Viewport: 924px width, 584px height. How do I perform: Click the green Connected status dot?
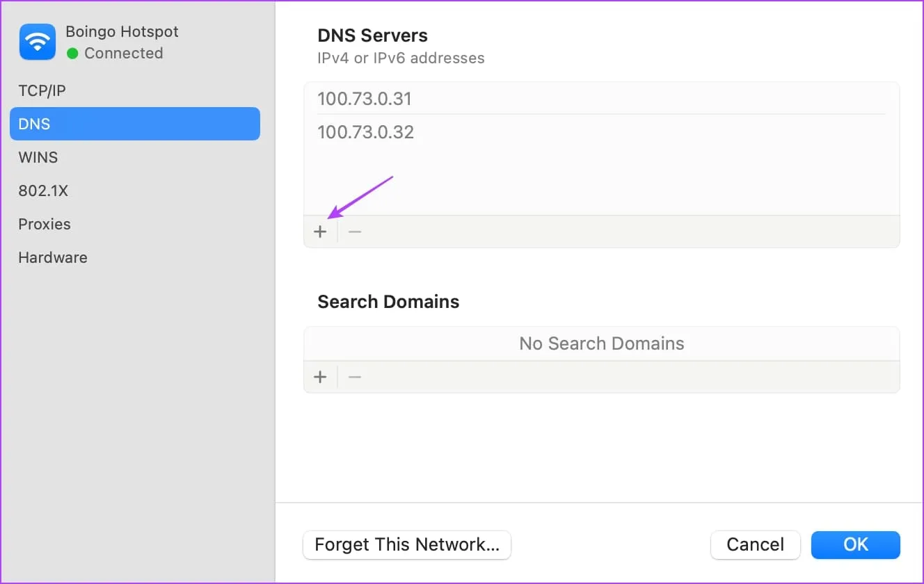(72, 54)
